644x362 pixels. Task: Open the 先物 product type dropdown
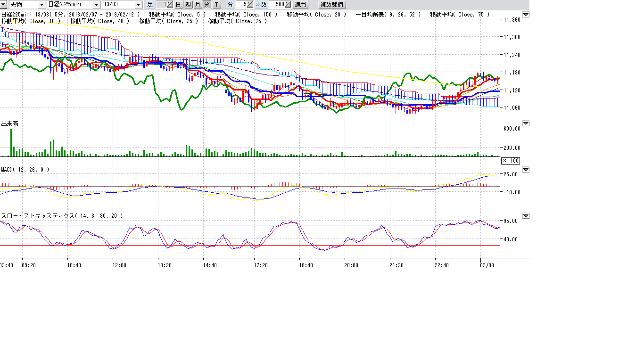click(x=42, y=4)
